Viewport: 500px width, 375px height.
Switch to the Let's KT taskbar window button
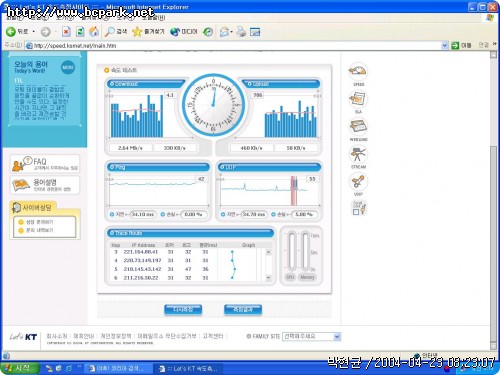188,368
